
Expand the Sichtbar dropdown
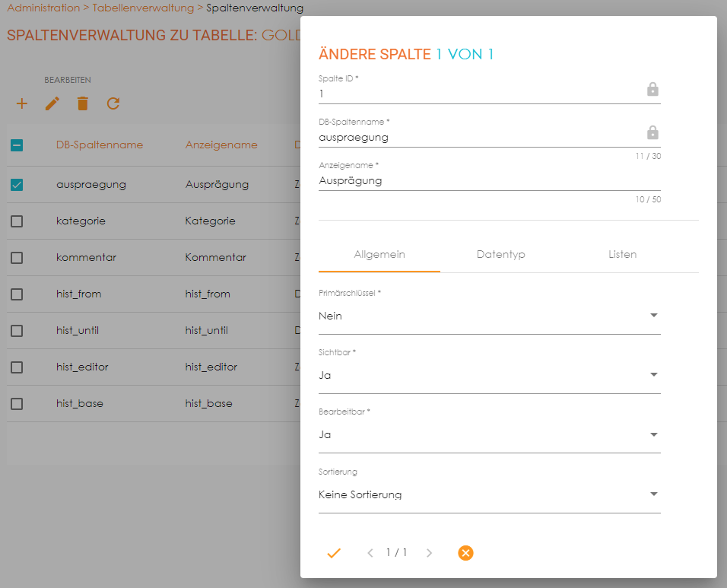(489, 375)
